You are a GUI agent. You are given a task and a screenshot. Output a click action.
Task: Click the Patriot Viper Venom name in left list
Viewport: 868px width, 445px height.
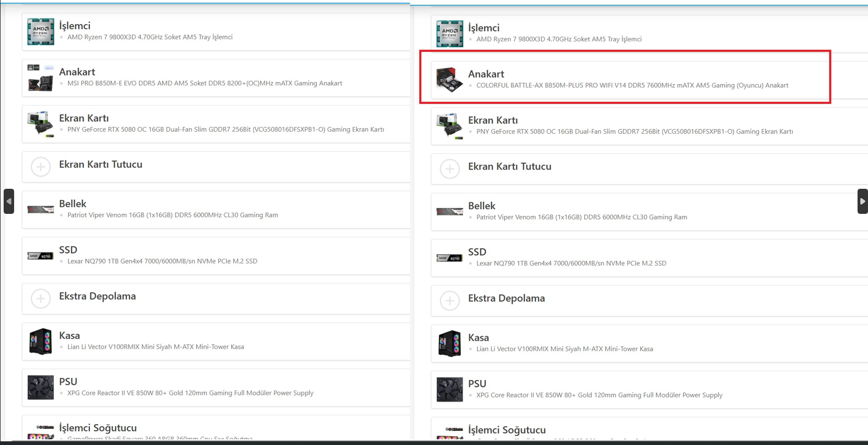click(173, 215)
